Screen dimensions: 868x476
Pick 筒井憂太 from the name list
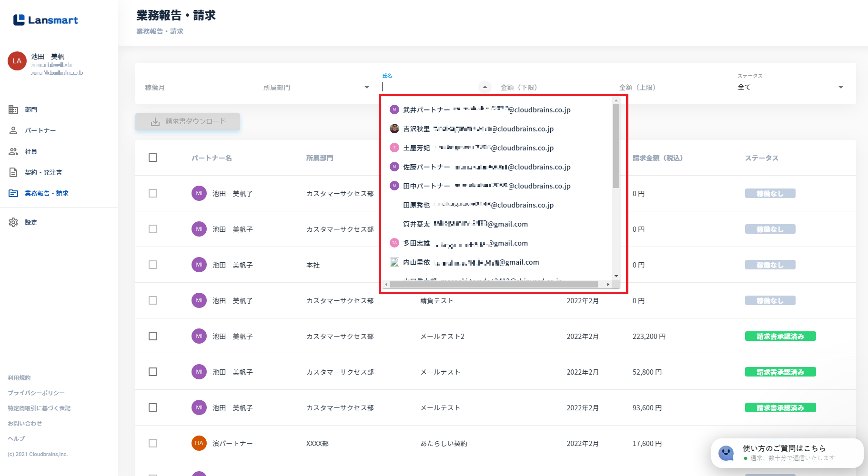click(497, 224)
